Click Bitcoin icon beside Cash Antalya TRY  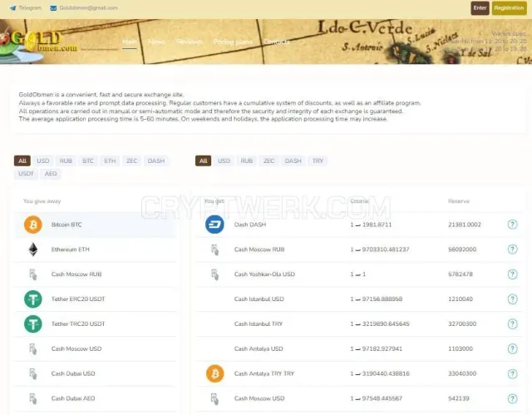pos(214,373)
